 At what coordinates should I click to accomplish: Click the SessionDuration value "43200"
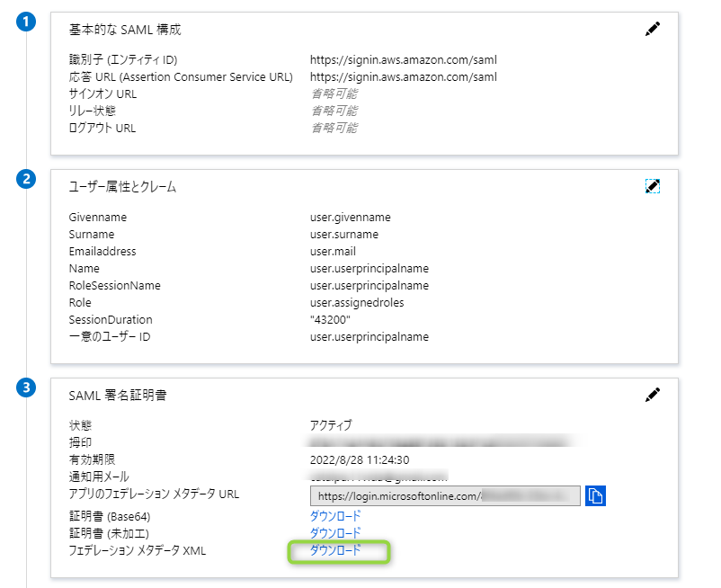(329, 319)
